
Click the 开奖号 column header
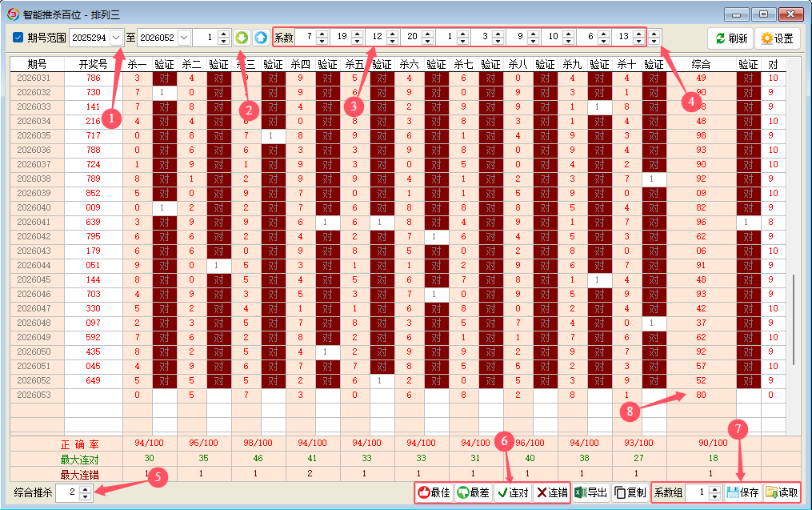click(93, 64)
